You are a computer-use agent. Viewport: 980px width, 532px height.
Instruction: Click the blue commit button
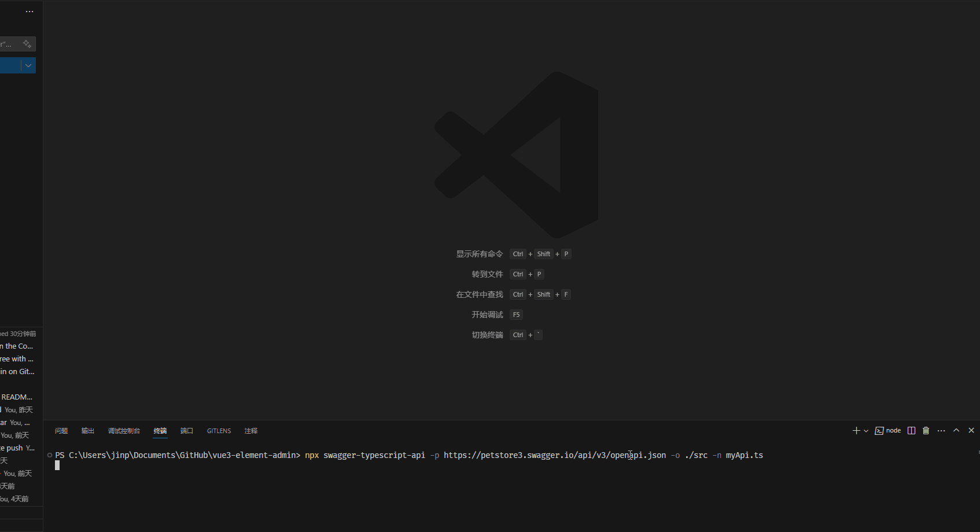(10, 65)
